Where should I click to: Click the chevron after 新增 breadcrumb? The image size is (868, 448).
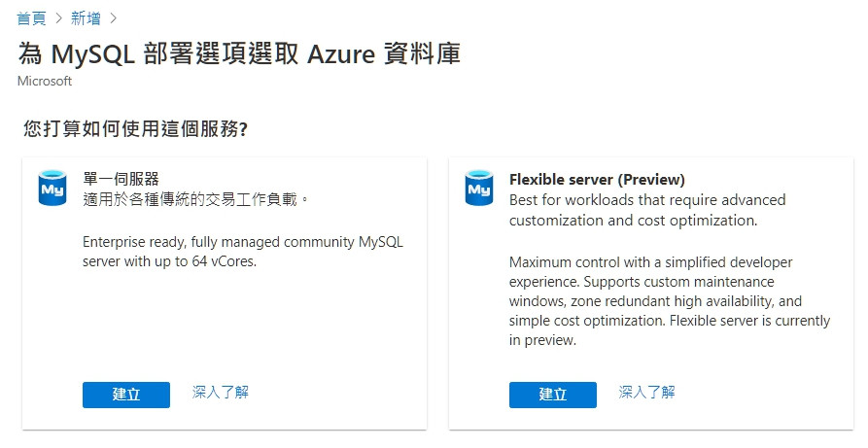[x=113, y=17]
